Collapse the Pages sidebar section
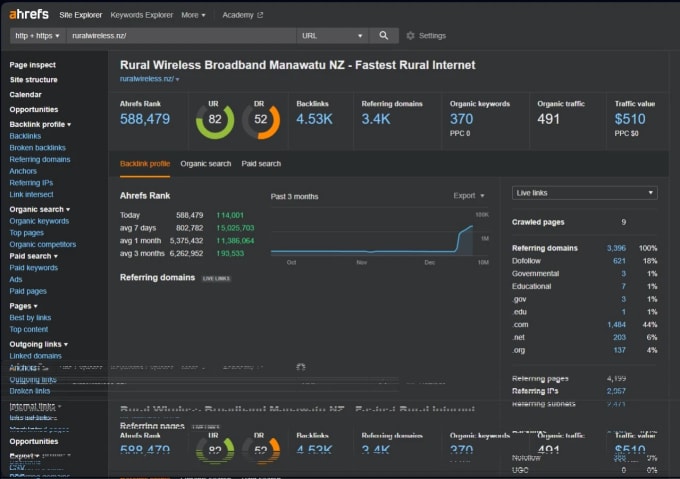 [23, 306]
